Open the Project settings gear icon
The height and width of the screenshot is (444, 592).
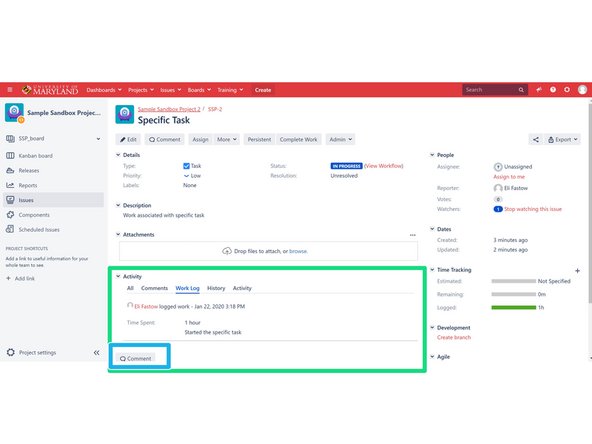[x=11, y=352]
